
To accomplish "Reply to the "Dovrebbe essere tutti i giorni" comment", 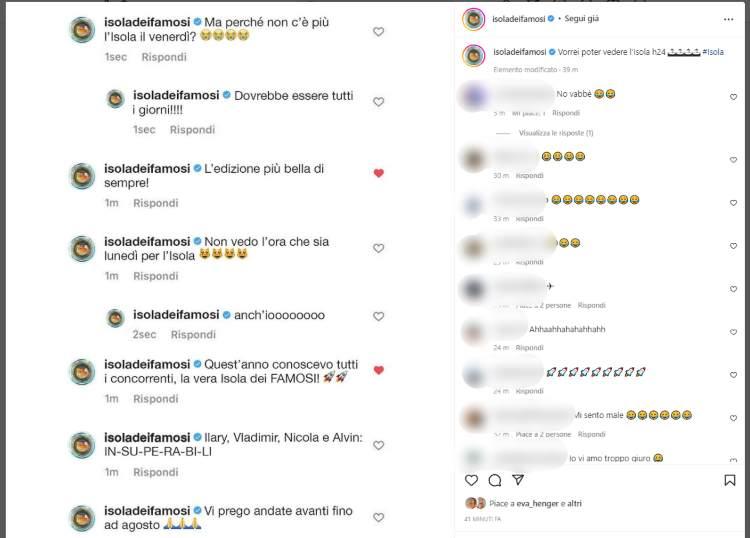I will (x=192, y=130).
